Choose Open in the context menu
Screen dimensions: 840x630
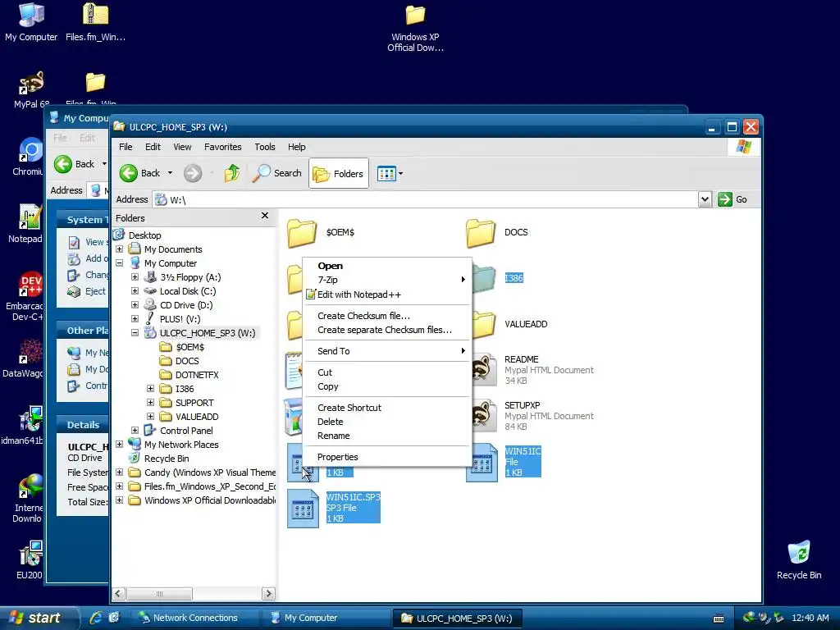(x=387, y=266)
